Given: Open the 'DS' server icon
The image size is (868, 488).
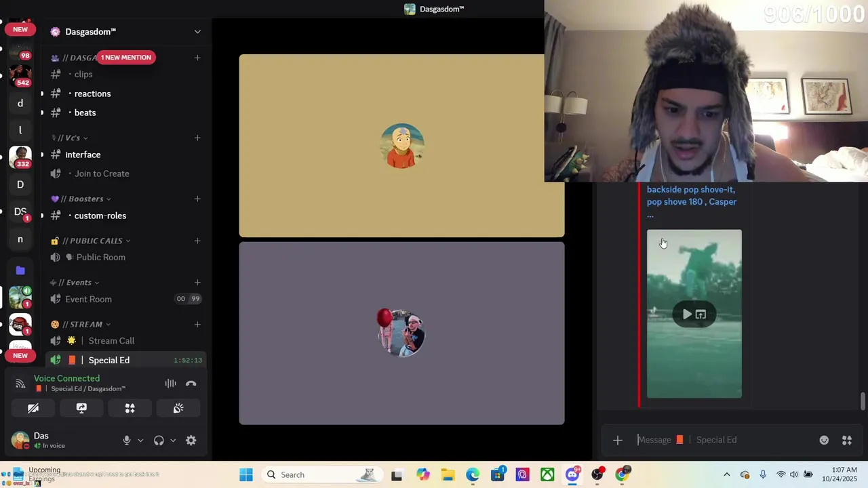Looking at the screenshot, I should 20,211.
